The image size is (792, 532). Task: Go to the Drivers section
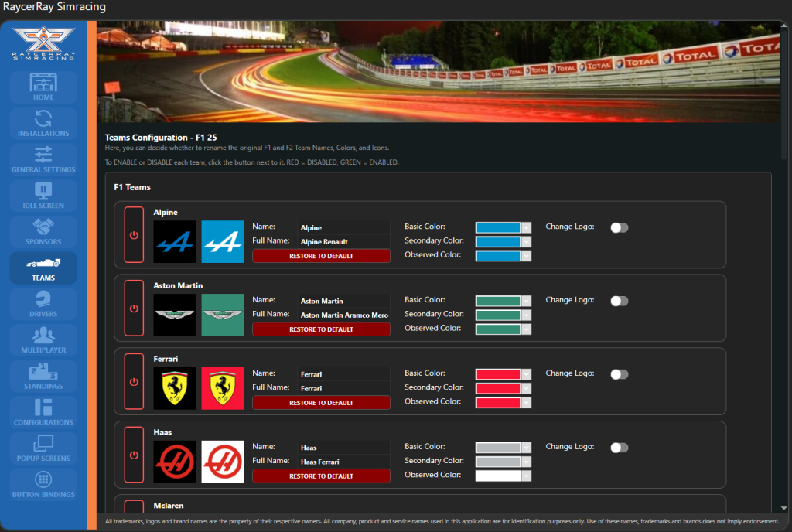[x=43, y=304]
